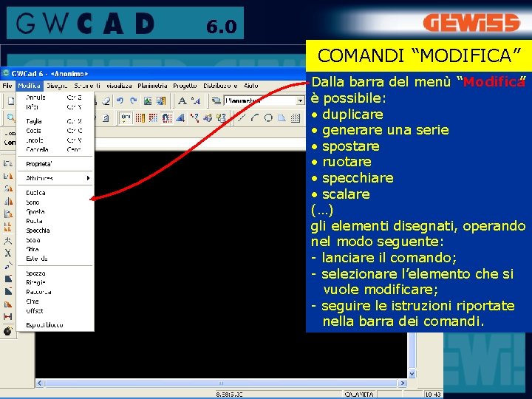
Task: Toggle the blue triangle ortho icon
Action: (x=180, y=118)
